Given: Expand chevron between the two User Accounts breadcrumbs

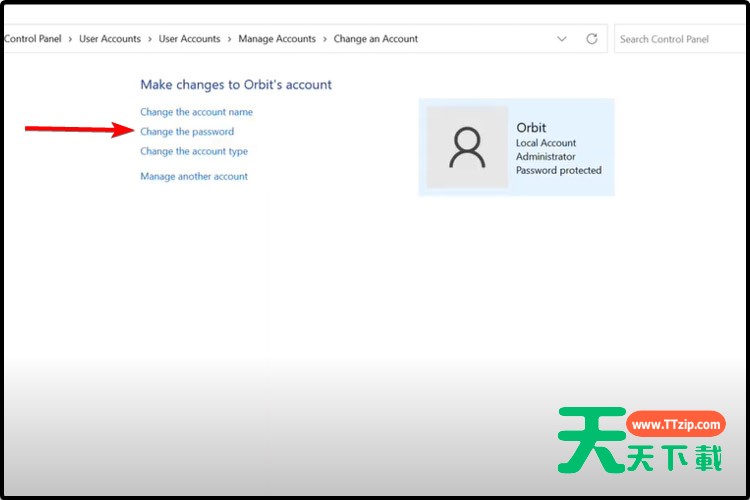Looking at the screenshot, I should tap(150, 39).
